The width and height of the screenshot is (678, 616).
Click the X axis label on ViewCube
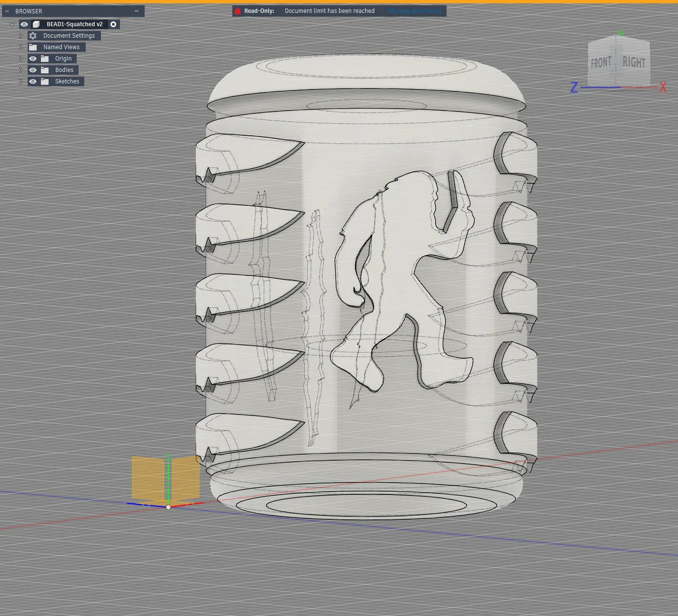pos(663,87)
